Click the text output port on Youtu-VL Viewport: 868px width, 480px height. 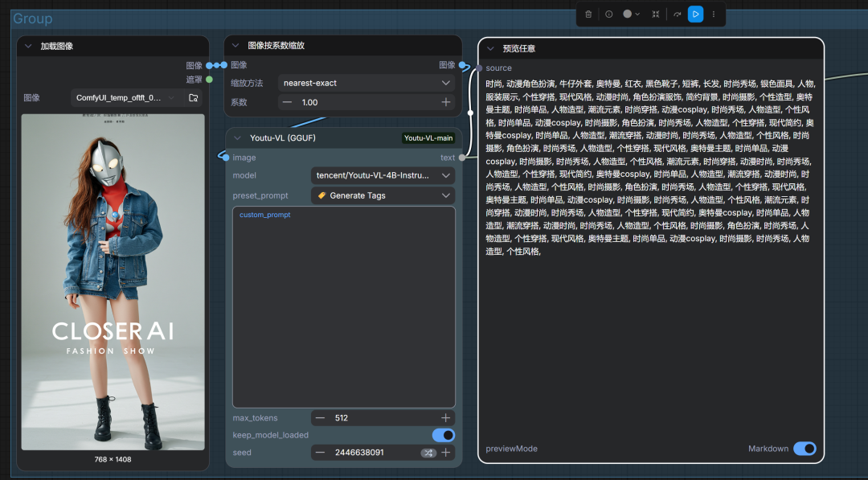coord(462,158)
